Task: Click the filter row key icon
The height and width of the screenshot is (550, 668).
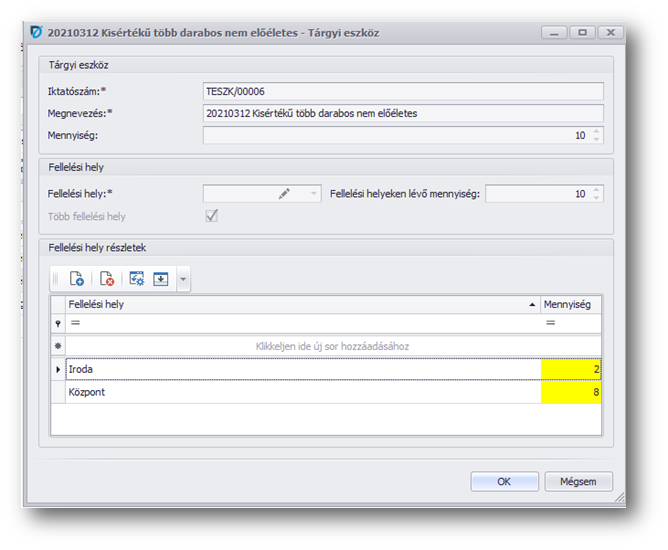Action: click(x=57, y=324)
